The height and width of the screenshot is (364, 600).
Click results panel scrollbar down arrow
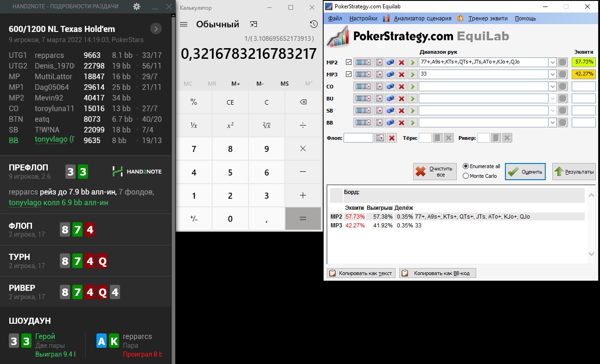tap(591, 254)
